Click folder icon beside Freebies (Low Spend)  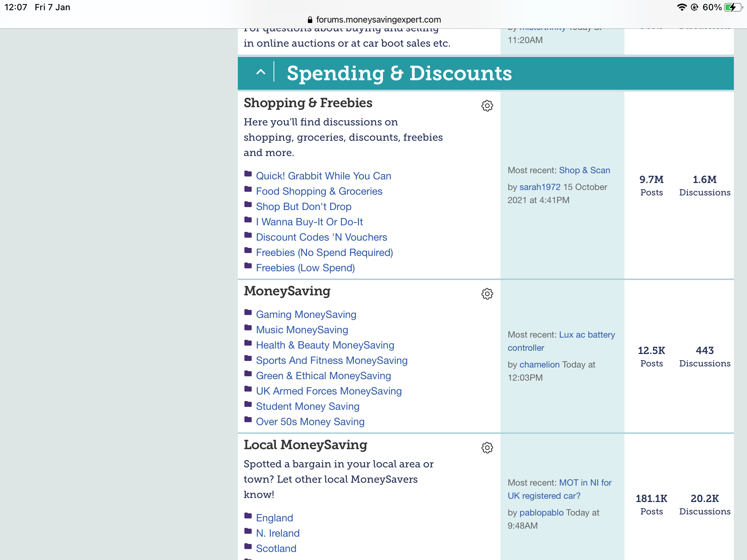pyautogui.click(x=248, y=265)
